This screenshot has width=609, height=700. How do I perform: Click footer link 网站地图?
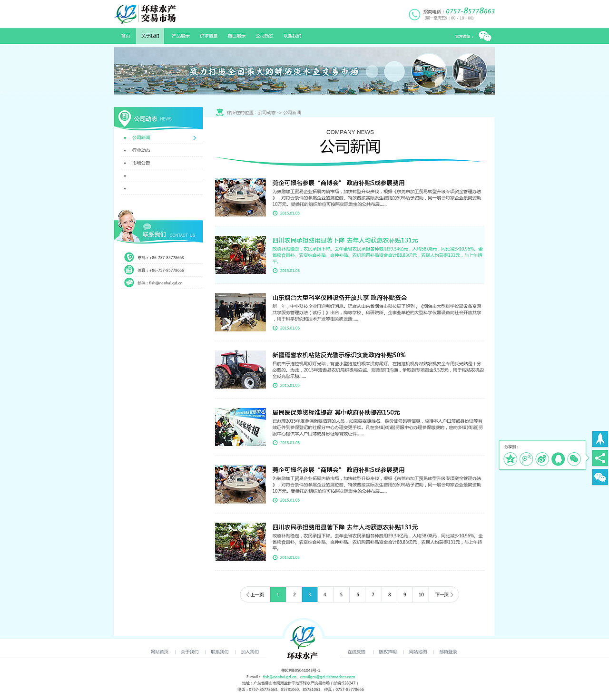coord(418,652)
